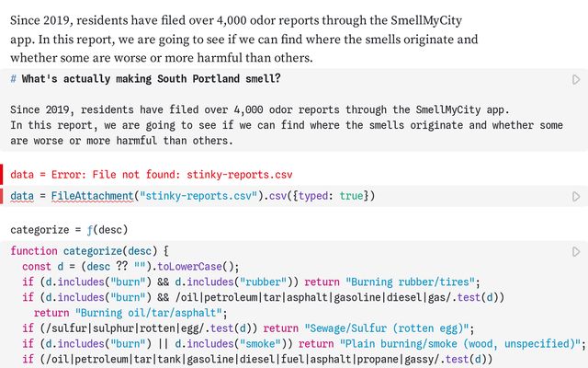
Task: Click the "Burning rubber/tires" return string
Action: pos(411,282)
